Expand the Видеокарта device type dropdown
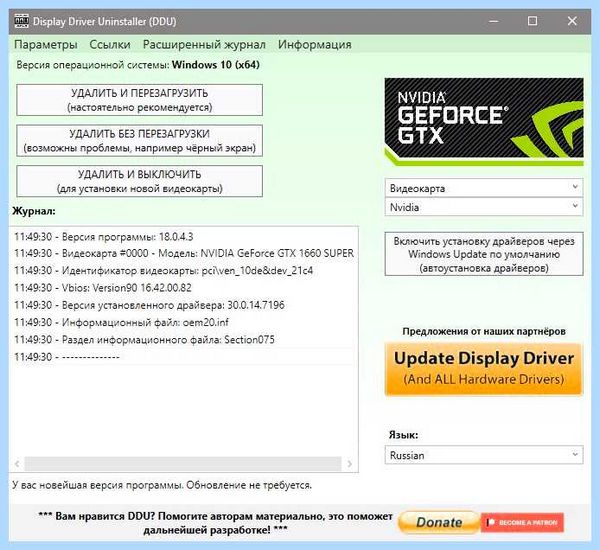Image resolution: width=600 pixels, height=550 pixels. click(484, 188)
